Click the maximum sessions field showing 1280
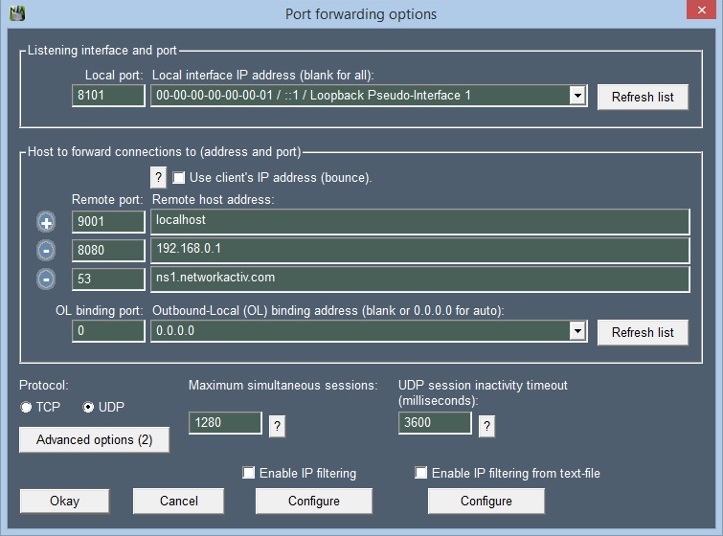723x536 pixels. pyautogui.click(x=225, y=423)
